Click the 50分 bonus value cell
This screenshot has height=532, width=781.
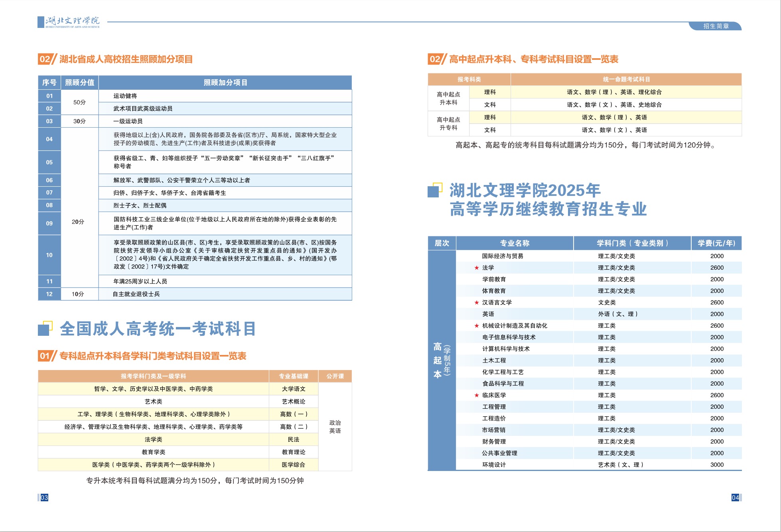click(80, 102)
